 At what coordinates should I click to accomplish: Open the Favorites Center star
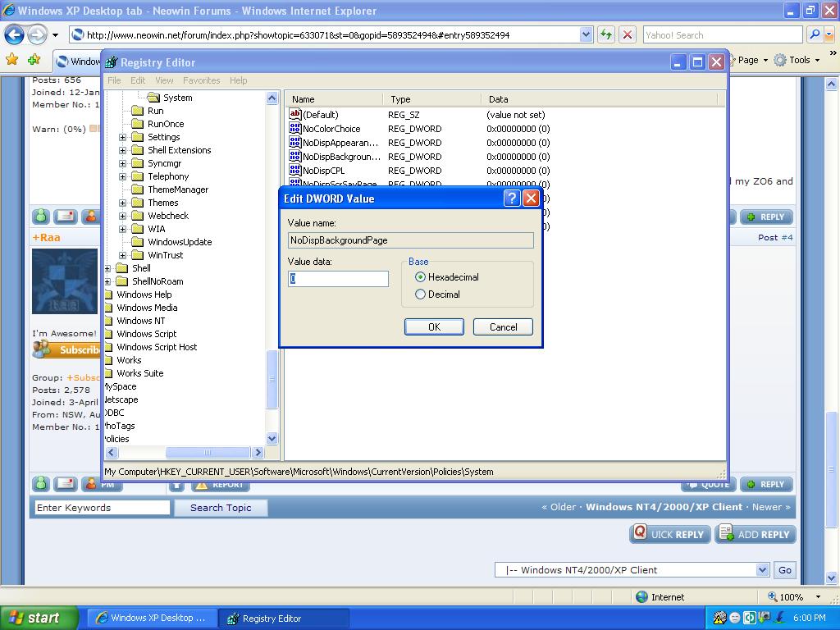pyautogui.click(x=11, y=59)
